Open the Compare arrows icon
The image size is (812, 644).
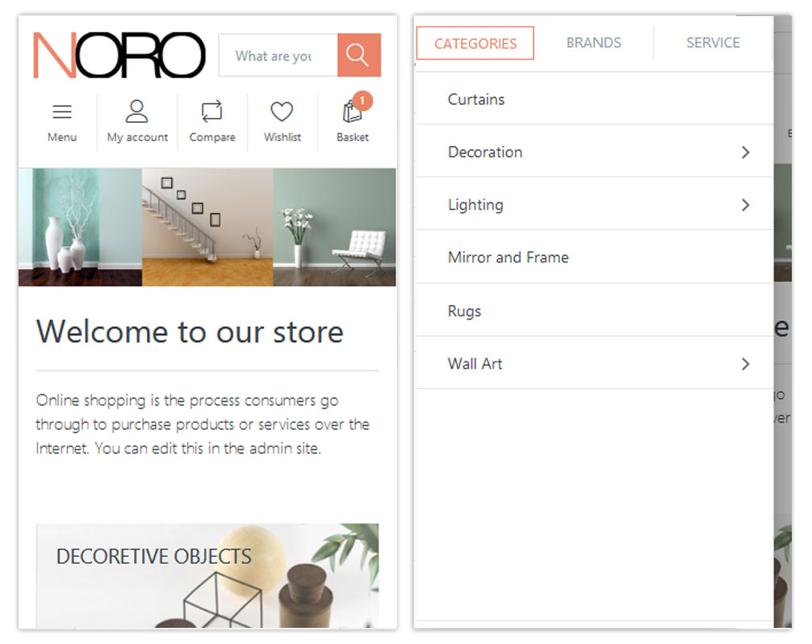click(211, 111)
